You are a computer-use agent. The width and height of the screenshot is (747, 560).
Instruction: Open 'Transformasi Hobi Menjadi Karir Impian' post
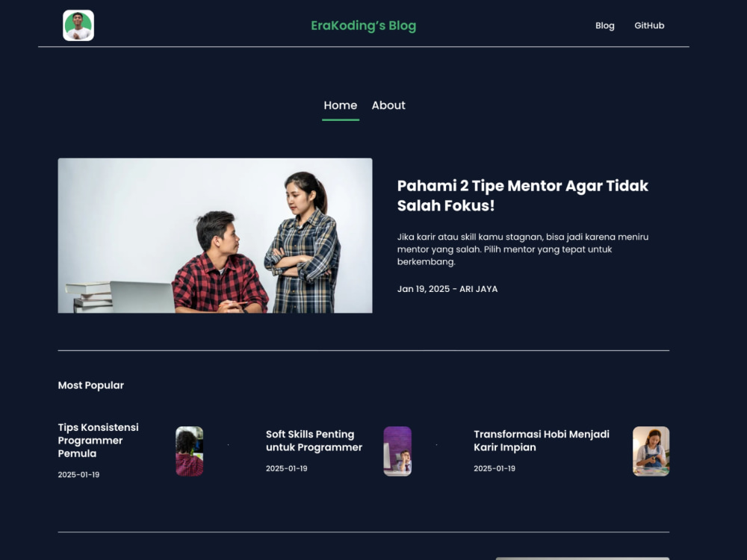[x=541, y=441]
